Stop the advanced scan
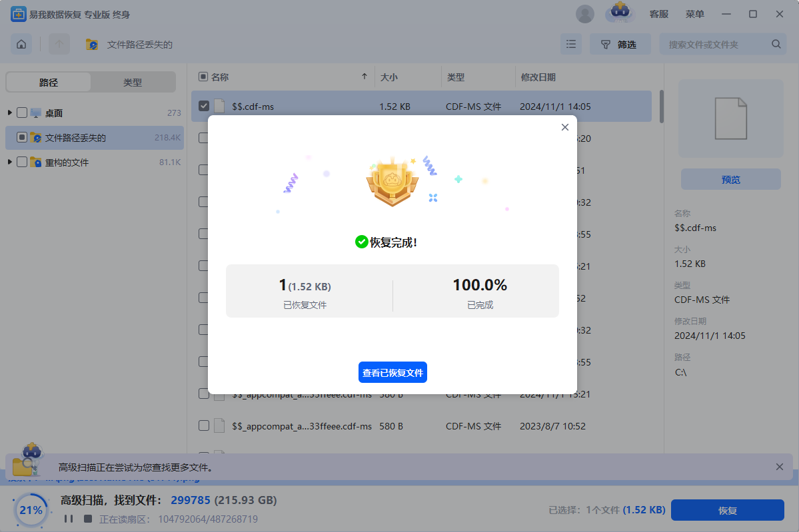This screenshot has height=532, width=799. pos(87,519)
